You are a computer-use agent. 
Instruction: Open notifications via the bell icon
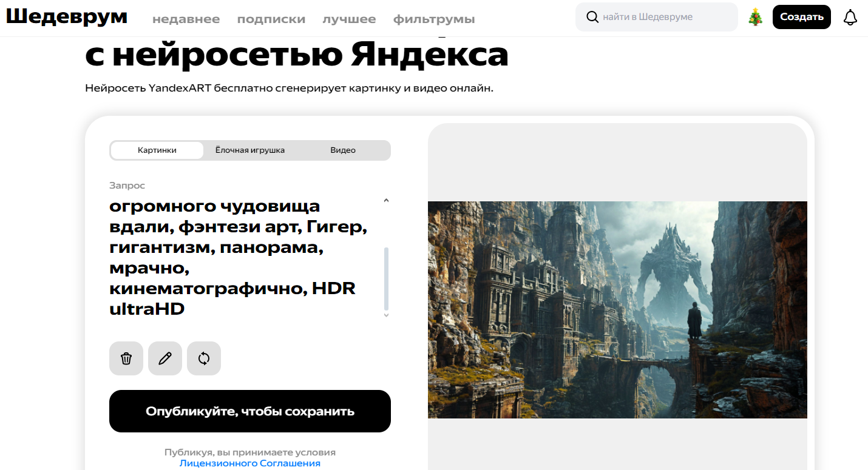tap(850, 18)
